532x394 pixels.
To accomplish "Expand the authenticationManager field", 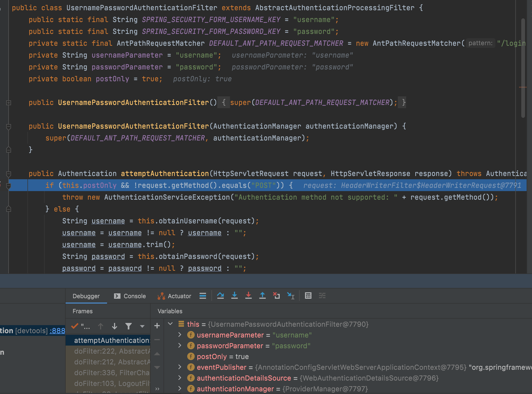I will point(180,389).
